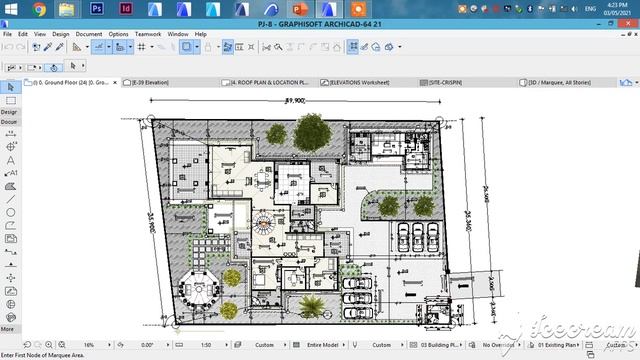Select the Circle/Arc tool in the toolbox
The width and height of the screenshot is (640, 360).
[x=11, y=212]
